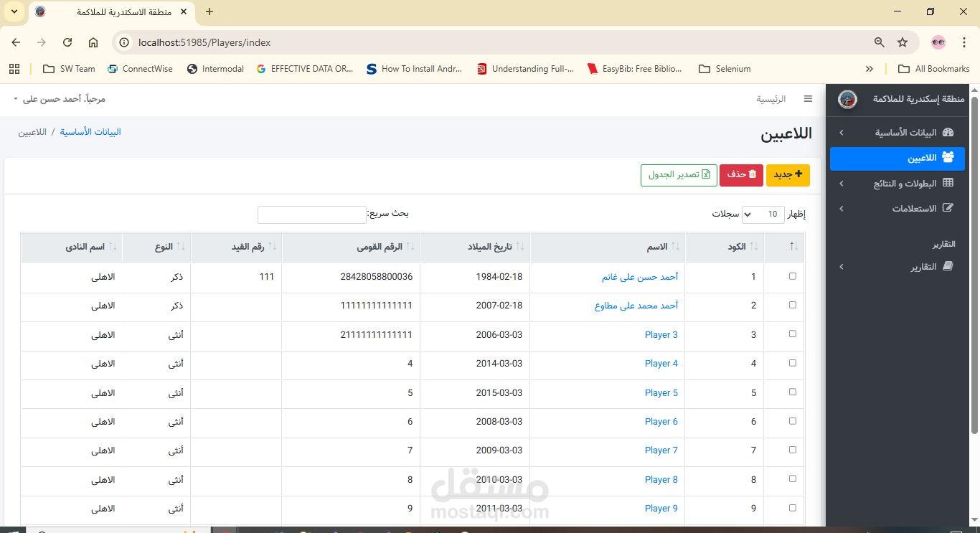The image size is (980, 533).
Task: Open the records-per-page dropdown showing 10
Action: [763, 214]
